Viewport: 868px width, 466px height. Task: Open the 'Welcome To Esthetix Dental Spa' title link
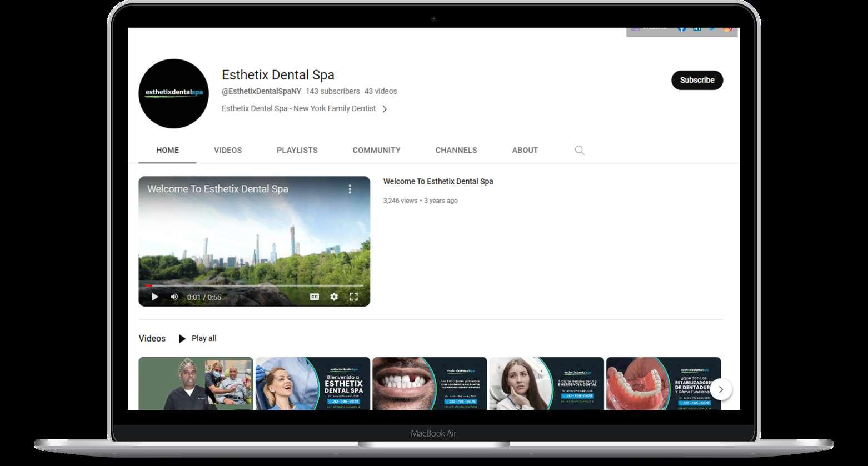tap(438, 181)
